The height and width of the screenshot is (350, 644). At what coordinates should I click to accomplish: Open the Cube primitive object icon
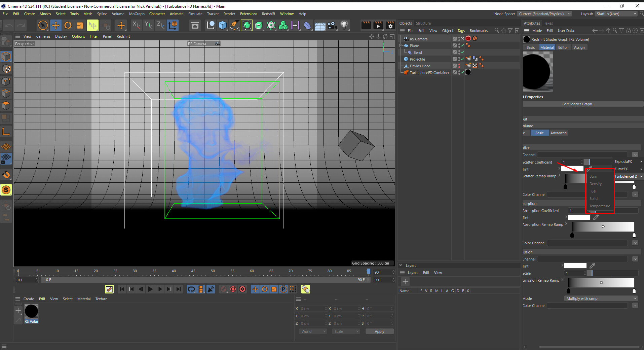click(x=222, y=25)
